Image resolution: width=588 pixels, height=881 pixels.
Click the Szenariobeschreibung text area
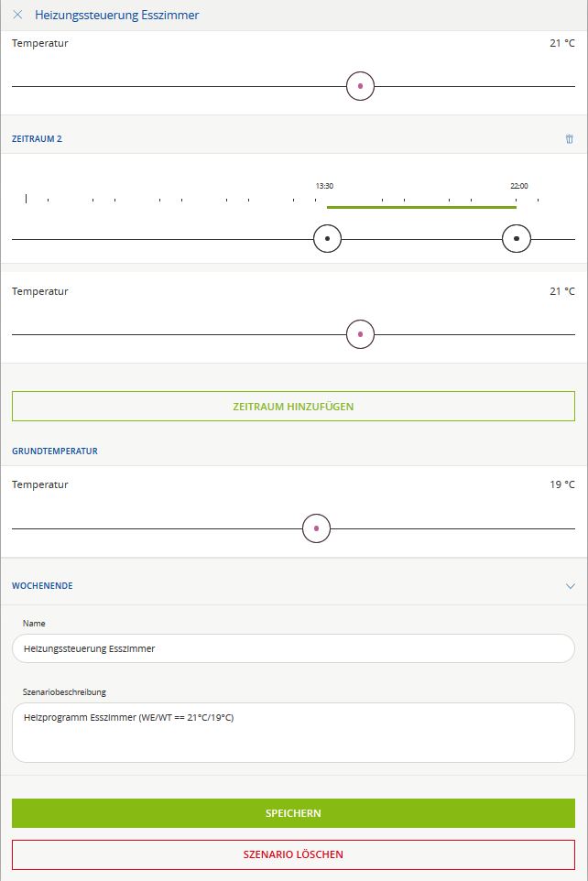point(293,732)
